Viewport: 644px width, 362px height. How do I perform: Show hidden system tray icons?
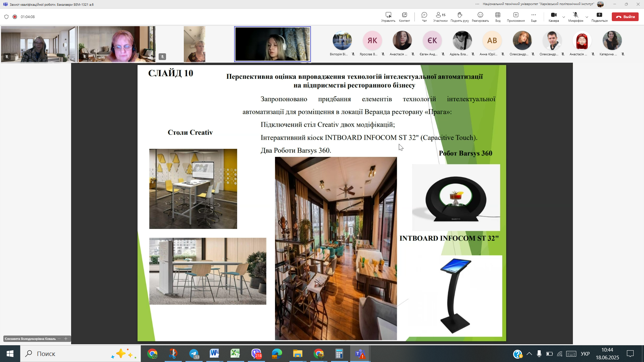[529, 354]
